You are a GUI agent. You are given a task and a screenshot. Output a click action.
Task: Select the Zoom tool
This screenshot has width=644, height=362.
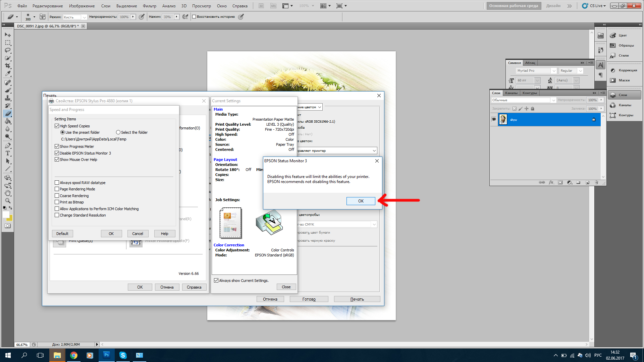[8, 201]
